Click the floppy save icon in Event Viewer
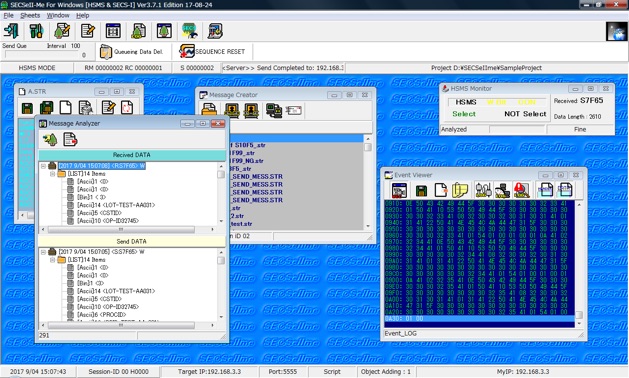The height and width of the screenshot is (378, 629). click(x=421, y=191)
